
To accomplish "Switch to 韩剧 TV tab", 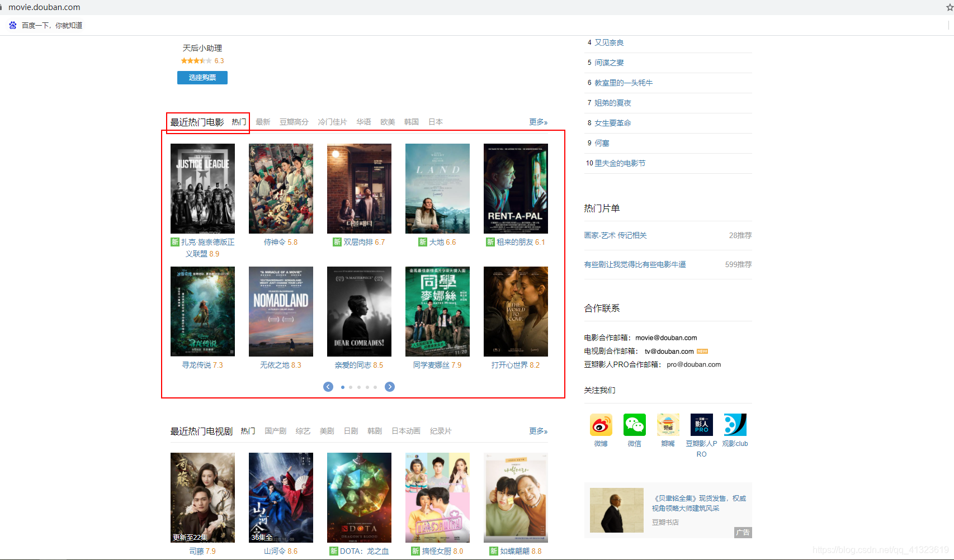I will click(375, 431).
